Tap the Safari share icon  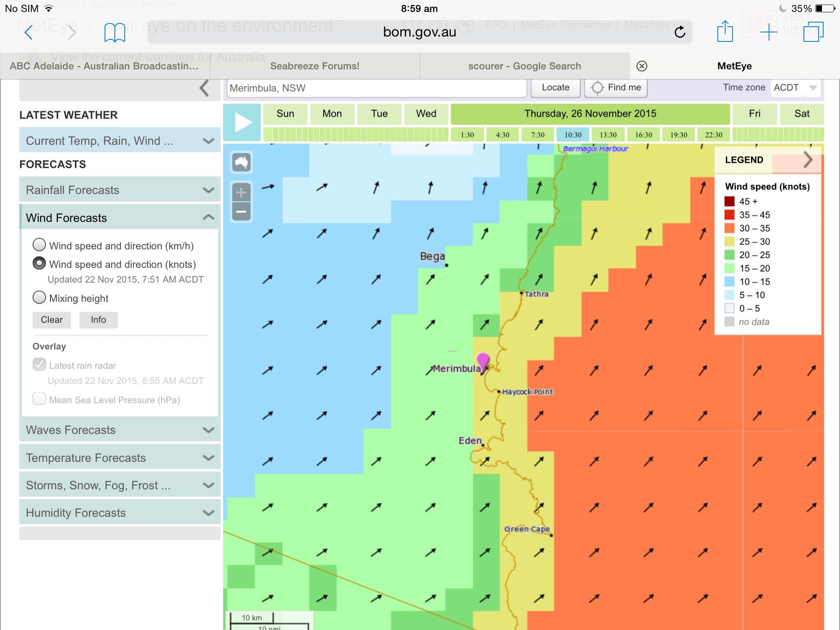click(725, 32)
